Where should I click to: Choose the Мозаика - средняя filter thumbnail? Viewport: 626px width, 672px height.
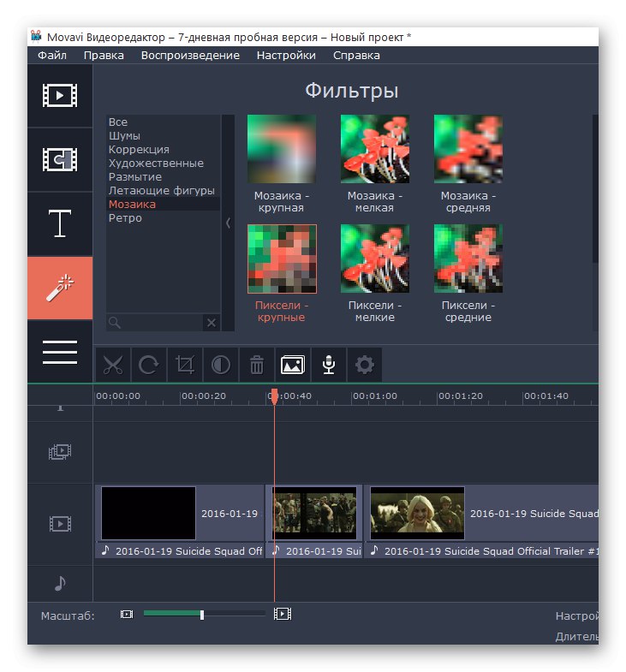coord(468,149)
